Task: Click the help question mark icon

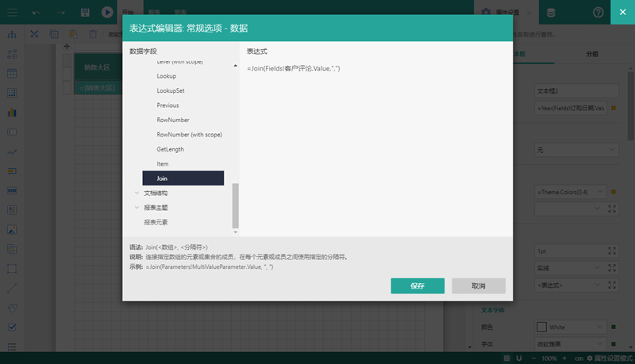Action: 598,13
